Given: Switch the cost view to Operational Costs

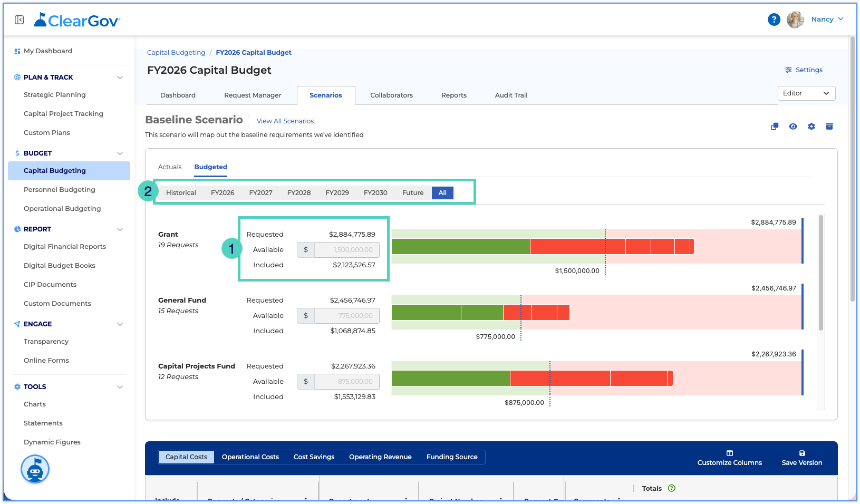Looking at the screenshot, I should [250, 457].
